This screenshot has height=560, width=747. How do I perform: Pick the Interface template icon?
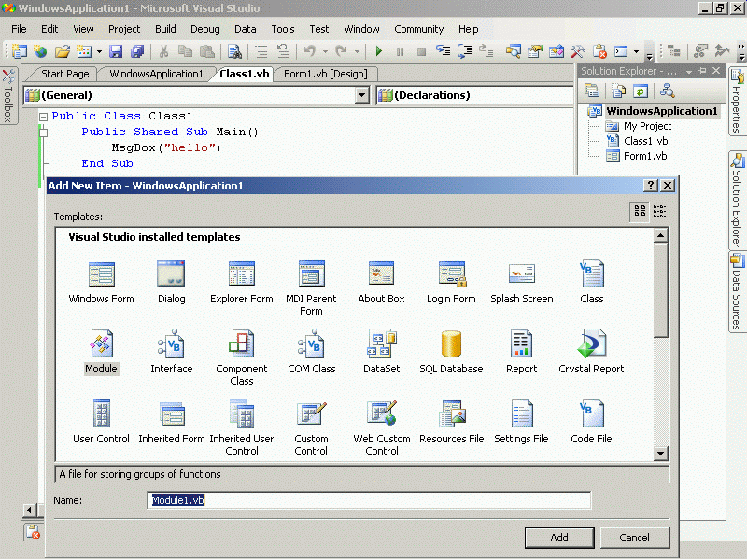coord(171,344)
